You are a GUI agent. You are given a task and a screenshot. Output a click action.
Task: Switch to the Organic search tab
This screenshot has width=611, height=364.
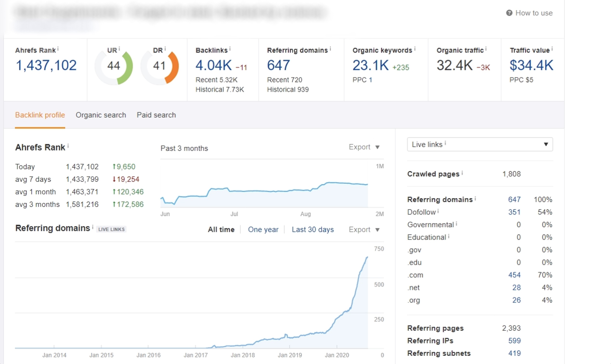pos(101,115)
